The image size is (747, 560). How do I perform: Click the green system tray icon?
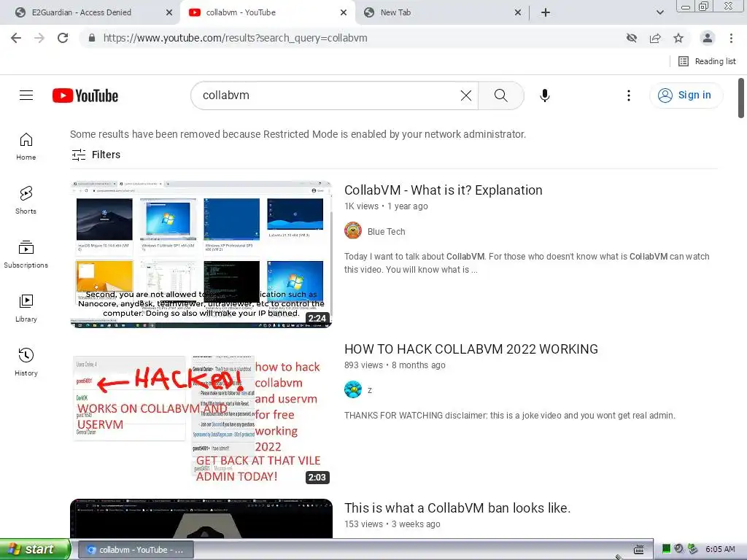tap(667, 549)
